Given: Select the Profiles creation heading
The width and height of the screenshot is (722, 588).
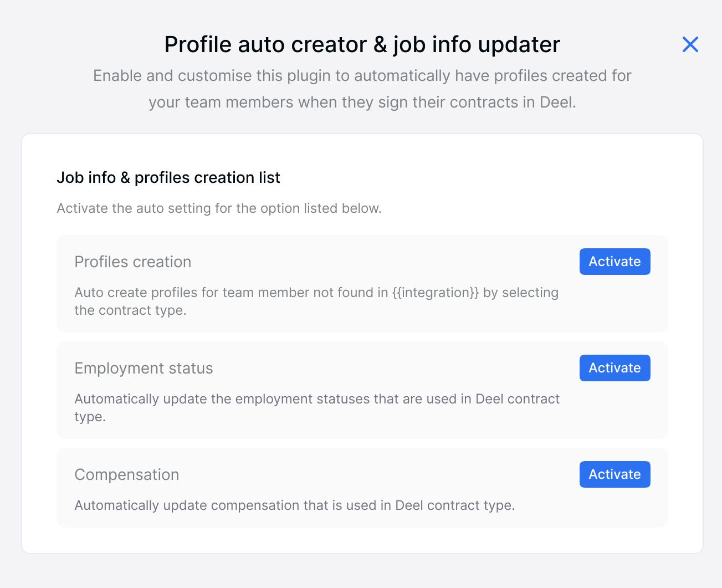Looking at the screenshot, I should (x=133, y=262).
